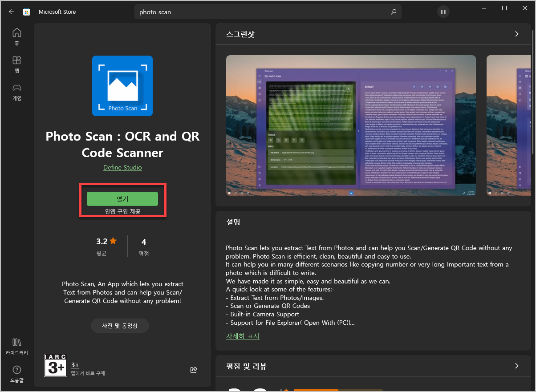The width and height of the screenshot is (536, 392).
Task: Open 앱 section in the sidebar
Action: 17,65
